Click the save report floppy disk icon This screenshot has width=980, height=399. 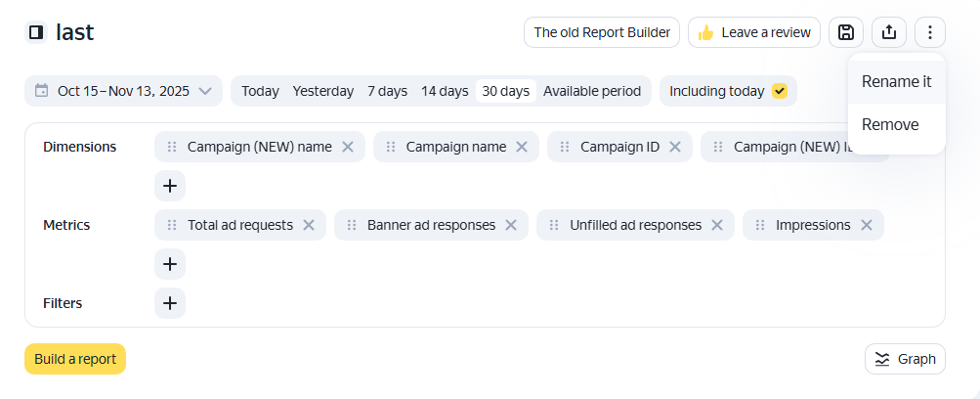pyautogui.click(x=846, y=32)
